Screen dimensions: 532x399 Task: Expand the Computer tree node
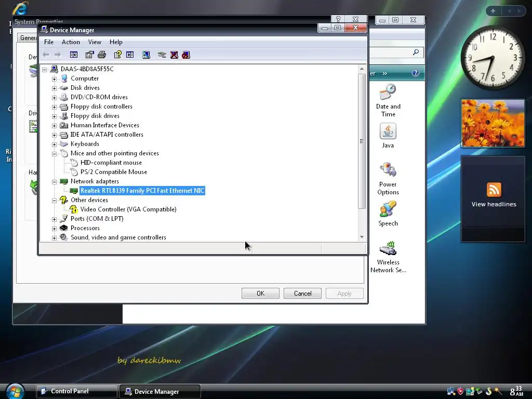(54, 79)
